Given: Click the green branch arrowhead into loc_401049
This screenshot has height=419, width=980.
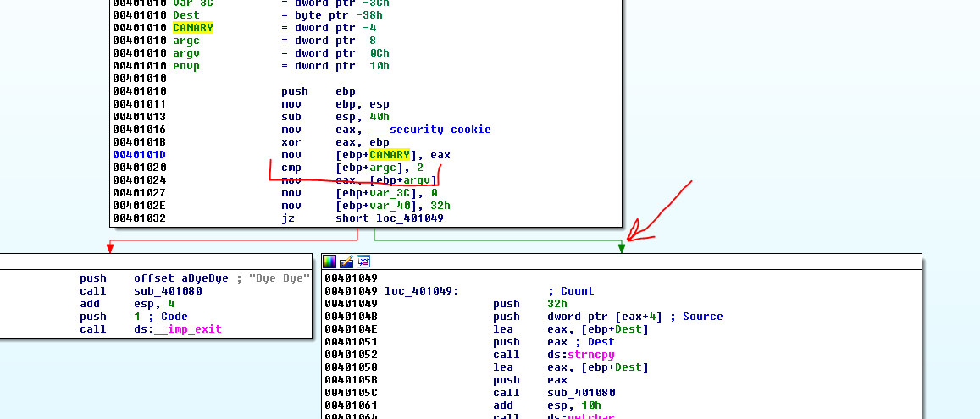Looking at the screenshot, I should [622, 247].
